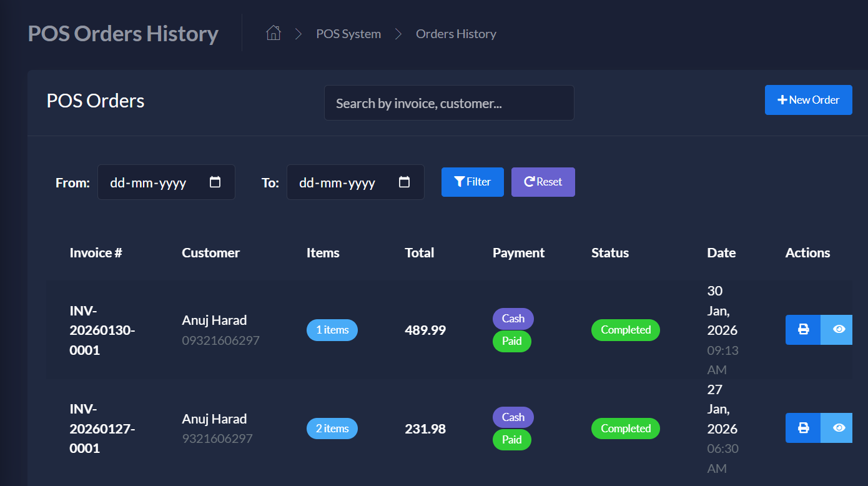Select Orders History in the breadcrumb
This screenshot has height=486, width=868.
click(x=456, y=34)
